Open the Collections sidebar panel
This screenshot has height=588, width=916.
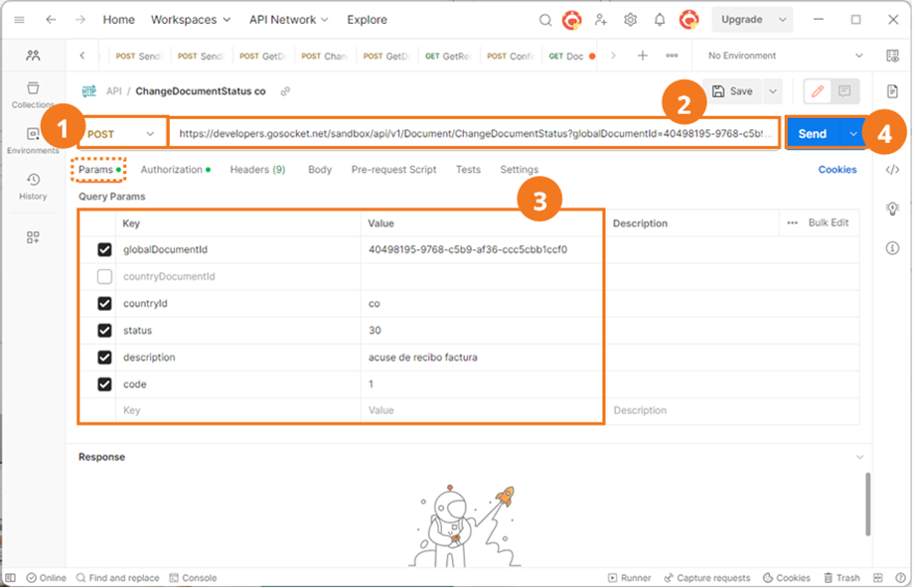click(33, 95)
